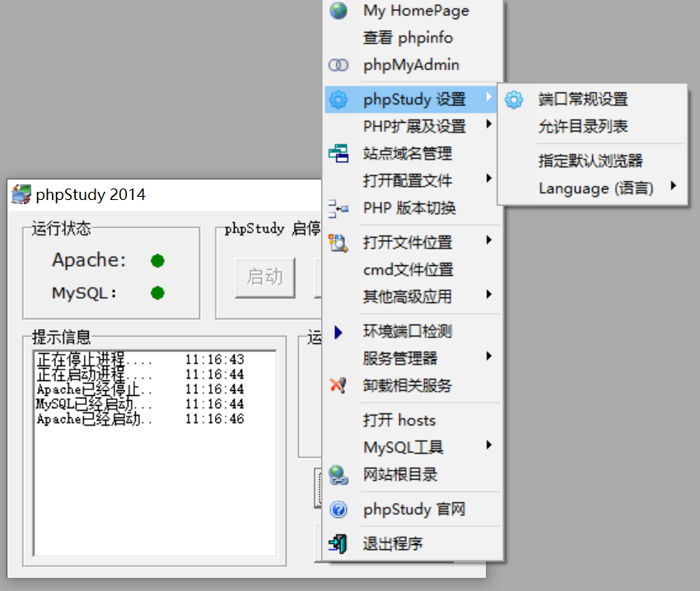Expand the PHP扩展及设置 submenu
The image size is (700, 591).
pyautogui.click(x=489, y=123)
